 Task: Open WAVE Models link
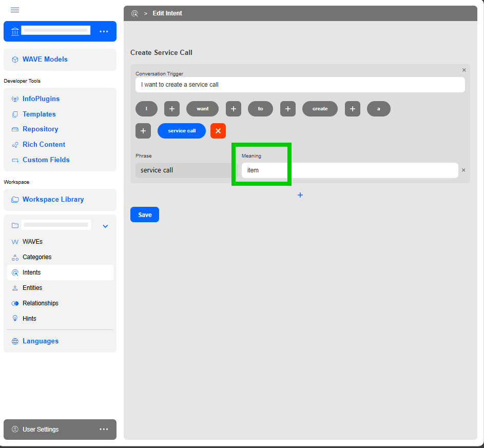(45, 60)
